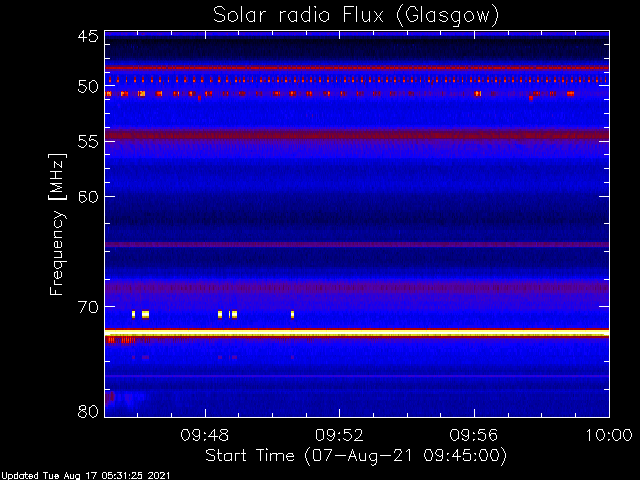The width and height of the screenshot is (640, 480).
Task: Click the 45 frequency tick label
Action: tap(88, 36)
